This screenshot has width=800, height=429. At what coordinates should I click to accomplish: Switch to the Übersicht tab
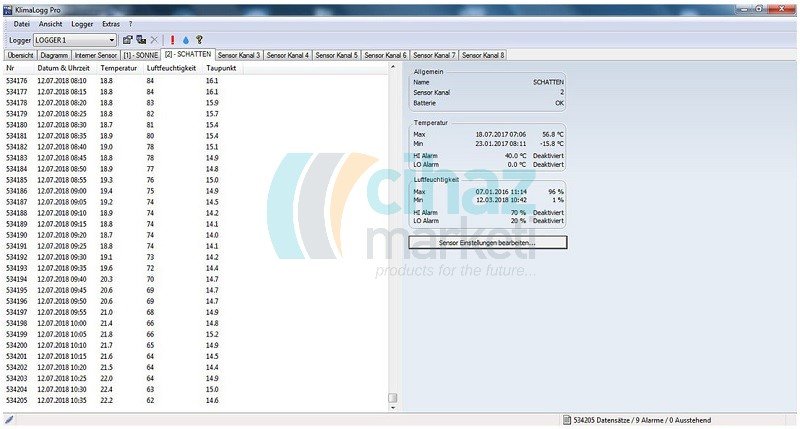tap(20, 55)
